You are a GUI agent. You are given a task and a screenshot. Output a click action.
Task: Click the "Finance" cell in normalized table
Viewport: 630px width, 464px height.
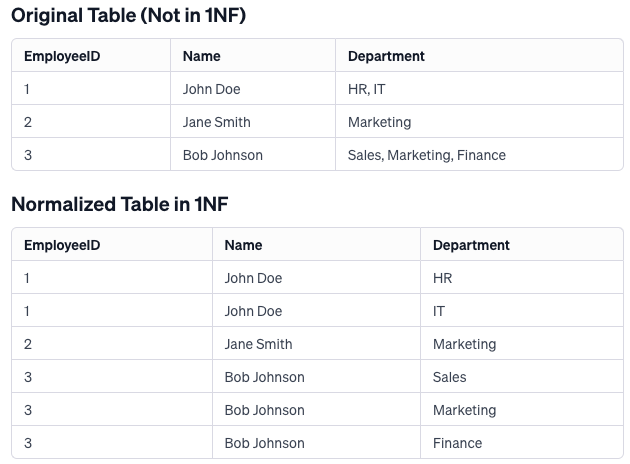coord(457,443)
